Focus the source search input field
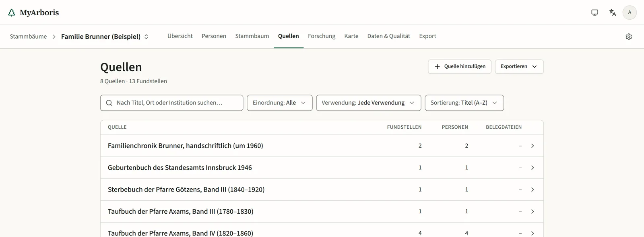 pos(171,103)
